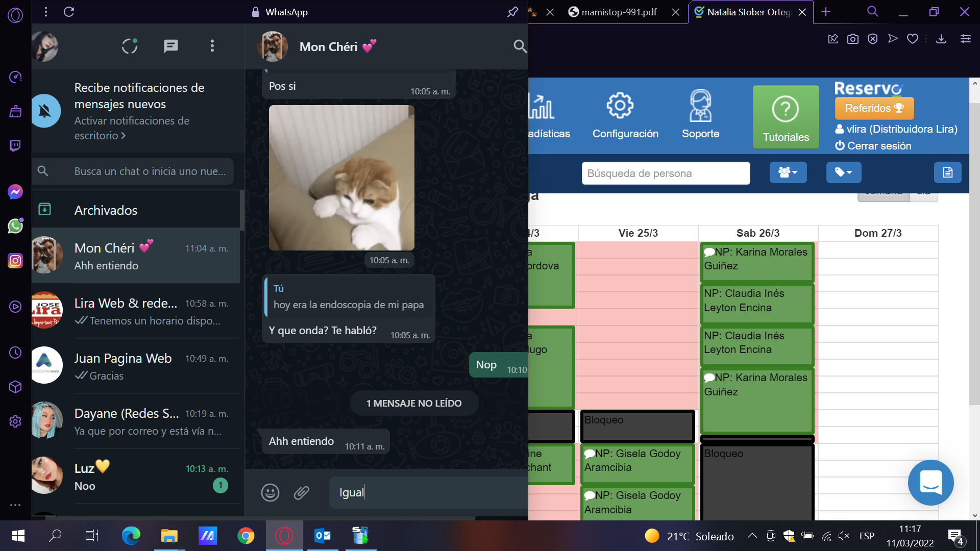
Task: Expand the tag filter dropdown
Action: coord(844,172)
